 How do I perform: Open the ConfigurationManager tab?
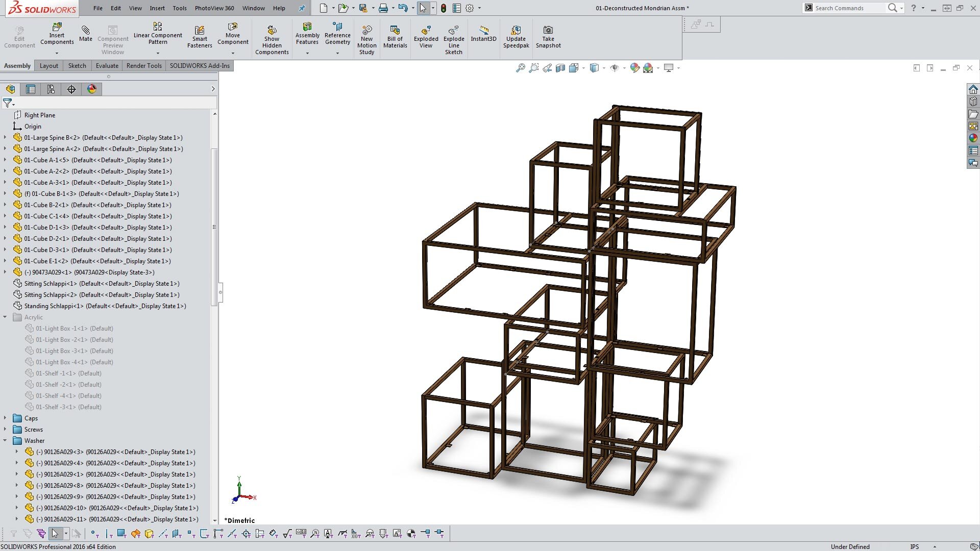coord(51,89)
